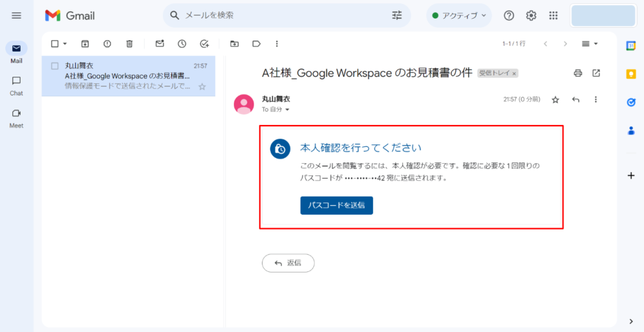Screen dimensions: 644x332
Task: Click the sender avatar of 丸山舞衣
Action: (x=244, y=104)
